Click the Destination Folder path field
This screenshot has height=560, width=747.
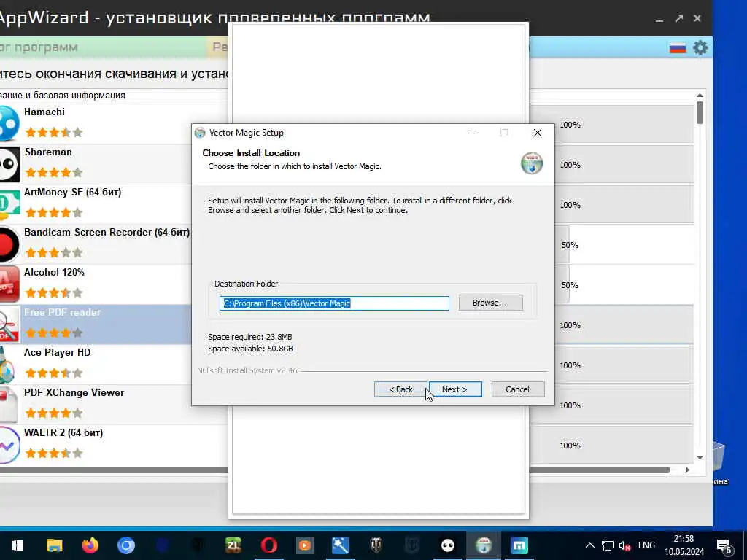(x=334, y=303)
